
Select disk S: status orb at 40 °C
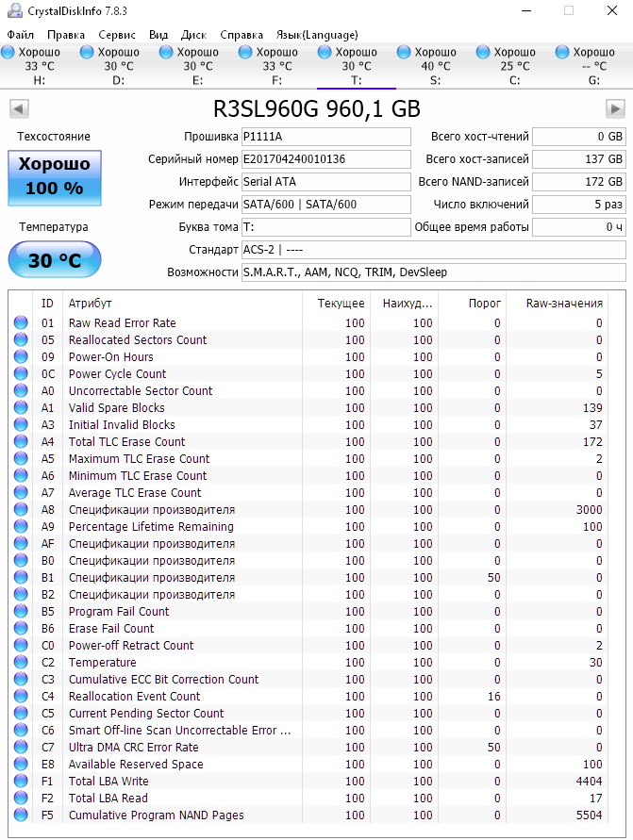coord(404,52)
